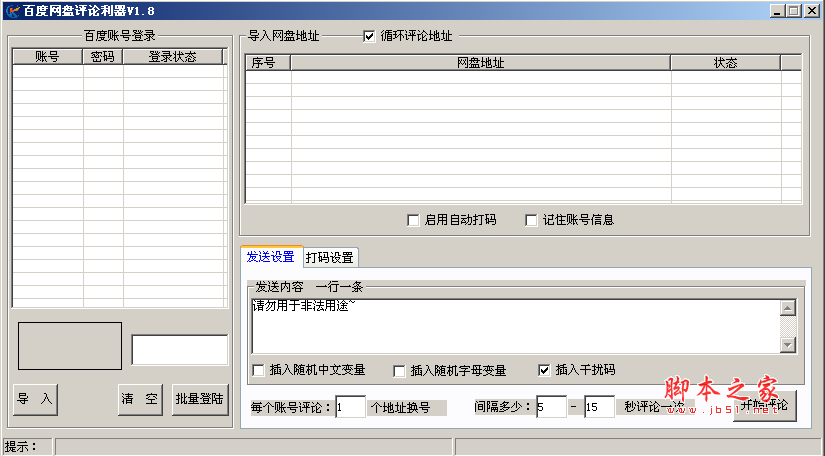Click the text 请勿用于非法用途~
825x456 pixels.
coord(304,306)
